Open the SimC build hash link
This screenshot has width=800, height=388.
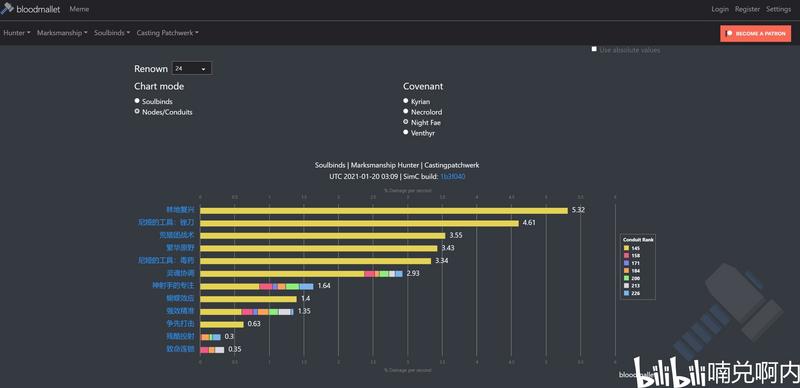453,176
